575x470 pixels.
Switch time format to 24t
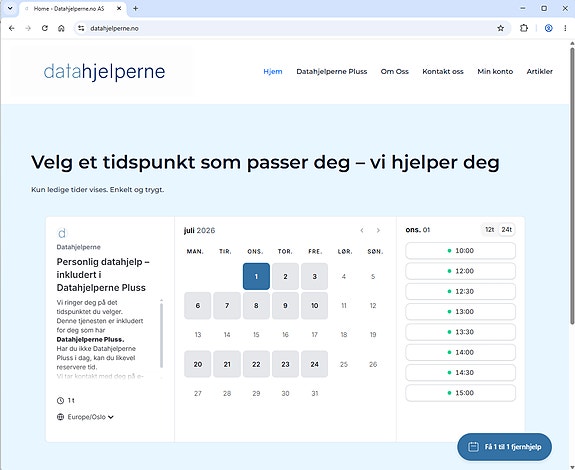tap(506, 230)
